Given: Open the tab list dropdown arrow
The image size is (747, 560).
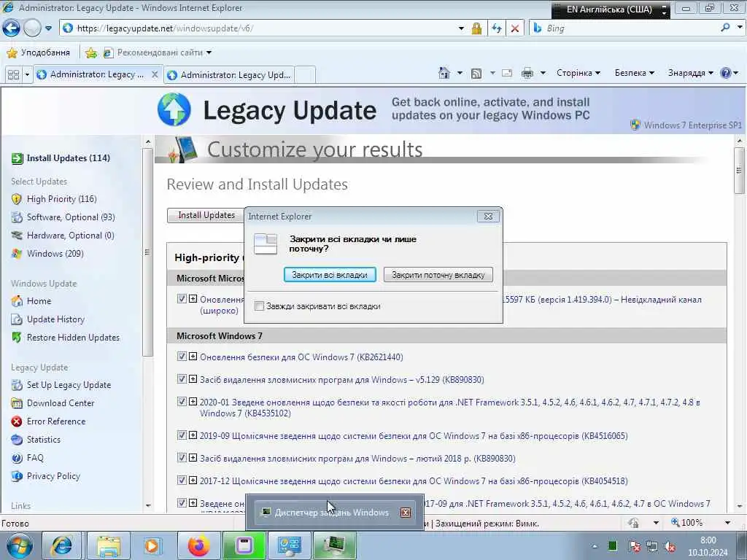Looking at the screenshot, I should [x=27, y=75].
